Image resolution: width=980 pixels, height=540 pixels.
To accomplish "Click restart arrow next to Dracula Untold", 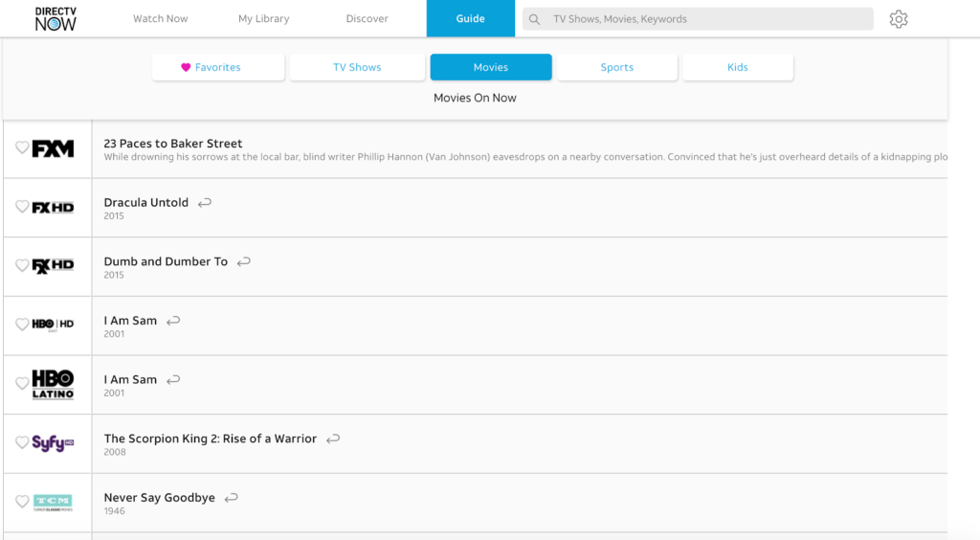I will coord(205,203).
